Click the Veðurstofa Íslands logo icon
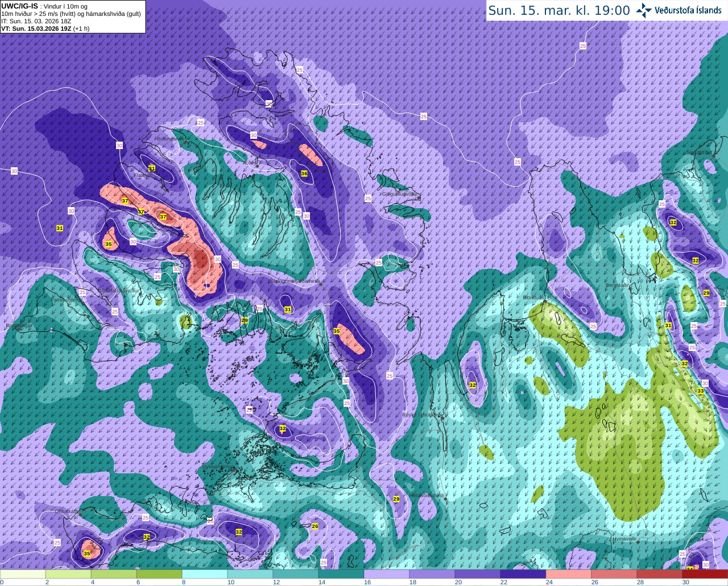This screenshot has height=586, width=728. point(644,10)
